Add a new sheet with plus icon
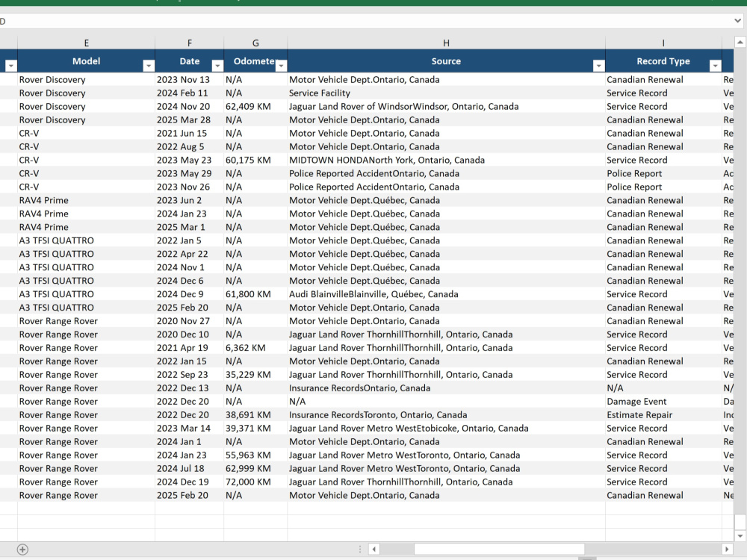Image resolution: width=747 pixels, height=560 pixels. pyautogui.click(x=22, y=550)
